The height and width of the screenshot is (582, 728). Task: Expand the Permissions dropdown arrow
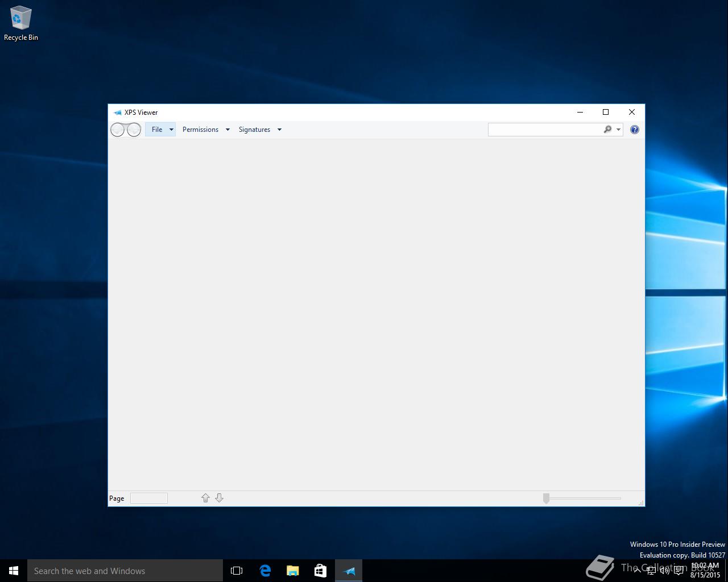click(227, 130)
